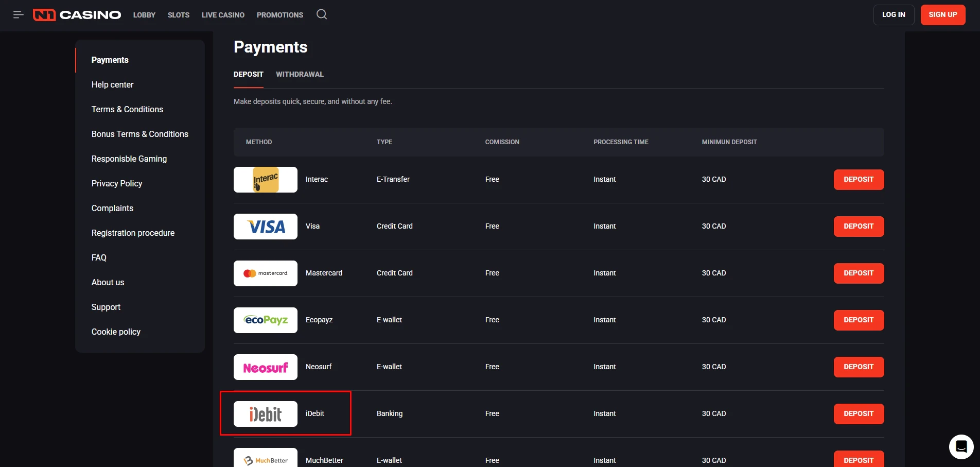980x467 pixels.
Task: Click the COMISSION column header
Action: tap(502, 142)
